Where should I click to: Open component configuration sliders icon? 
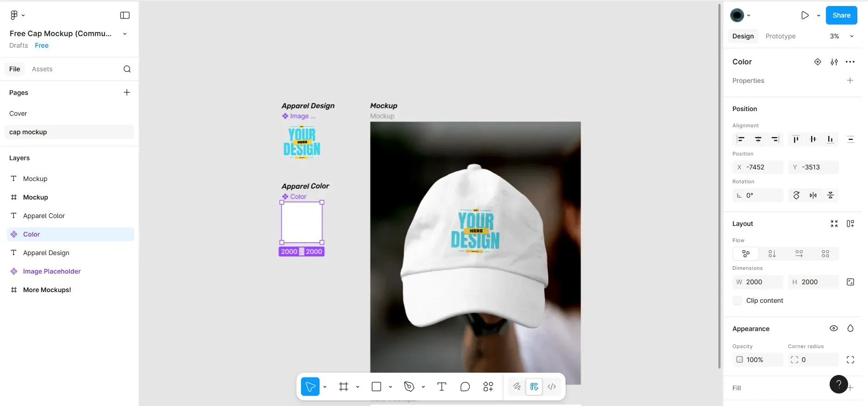tap(834, 62)
